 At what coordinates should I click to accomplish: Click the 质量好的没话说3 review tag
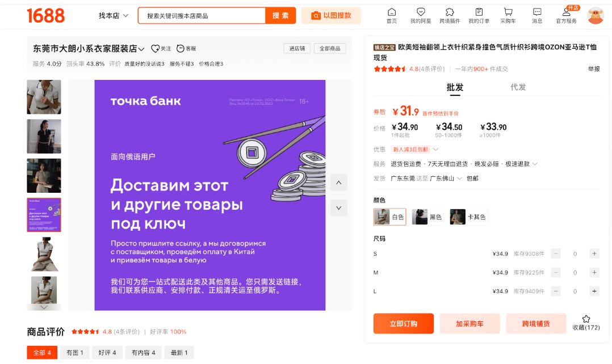pos(144,64)
